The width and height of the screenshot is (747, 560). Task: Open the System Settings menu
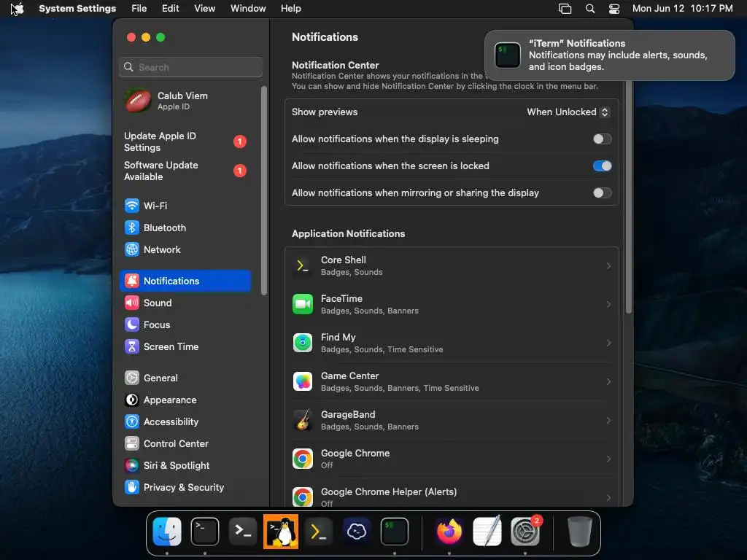(77, 9)
